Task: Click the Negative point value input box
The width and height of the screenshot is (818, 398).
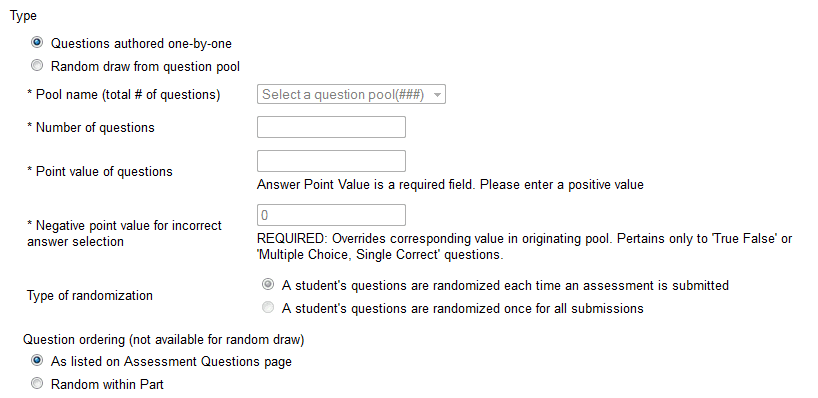Action: click(x=331, y=215)
